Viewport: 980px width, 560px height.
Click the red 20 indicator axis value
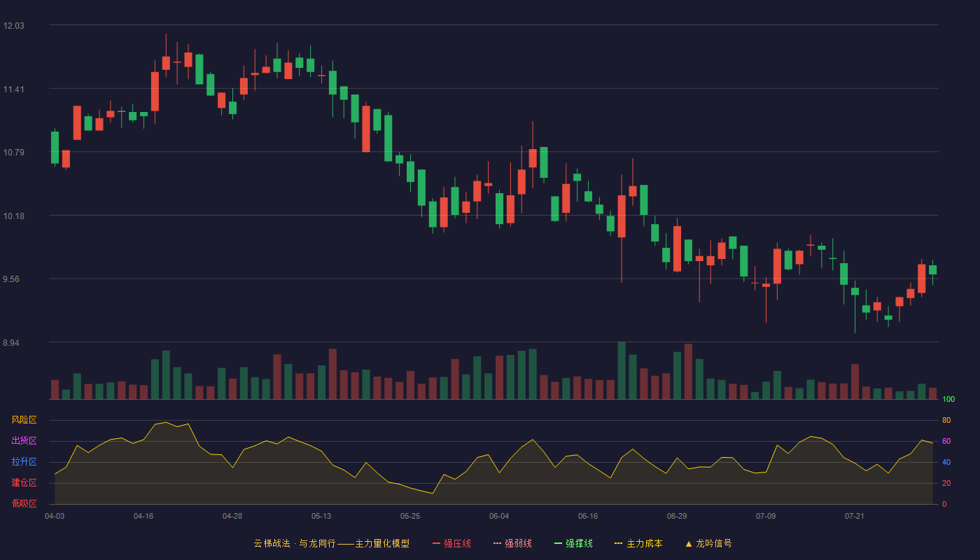(x=946, y=484)
